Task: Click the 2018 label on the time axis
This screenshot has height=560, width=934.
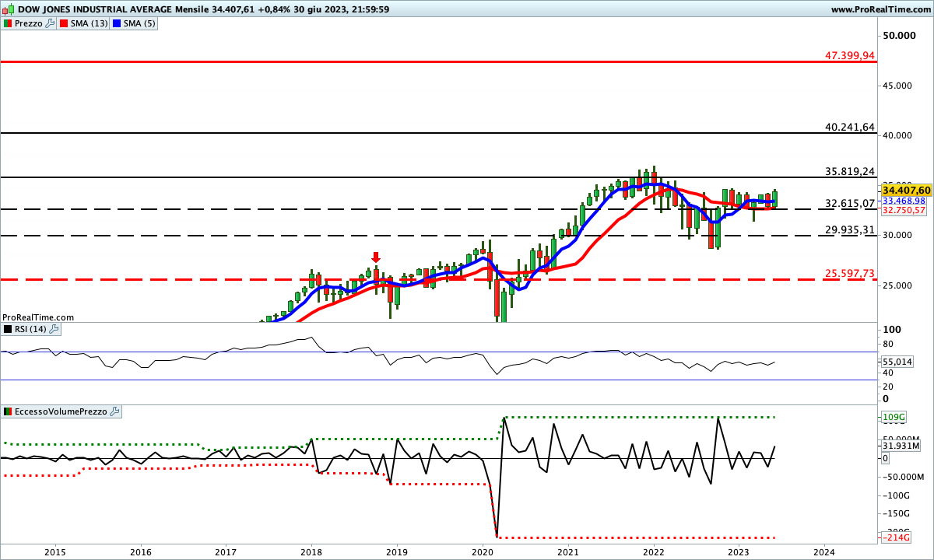Action: pos(311,552)
